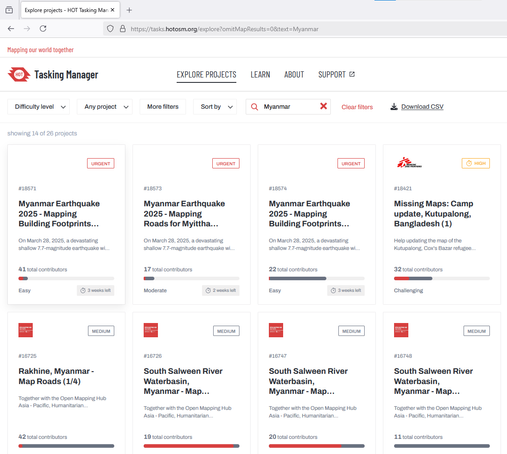This screenshot has height=454, width=507.
Task: Click the progress bar on project #16726
Action: point(191,446)
